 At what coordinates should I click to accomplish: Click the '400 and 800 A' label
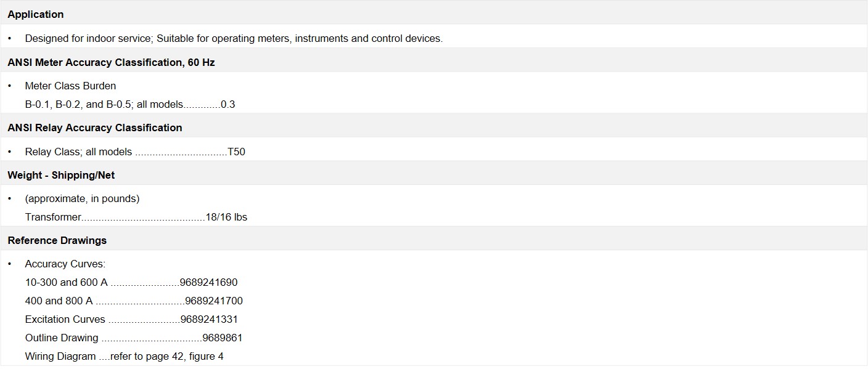pyautogui.click(x=59, y=301)
